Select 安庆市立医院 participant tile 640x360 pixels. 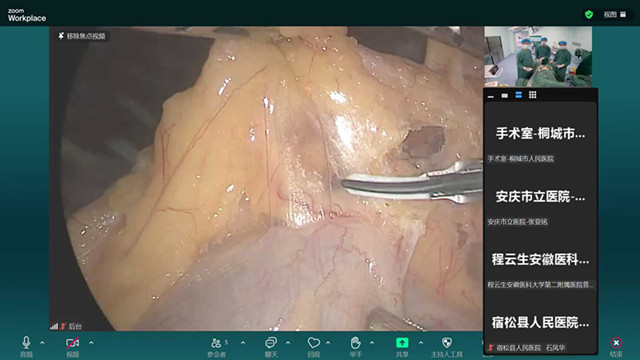tap(540, 197)
